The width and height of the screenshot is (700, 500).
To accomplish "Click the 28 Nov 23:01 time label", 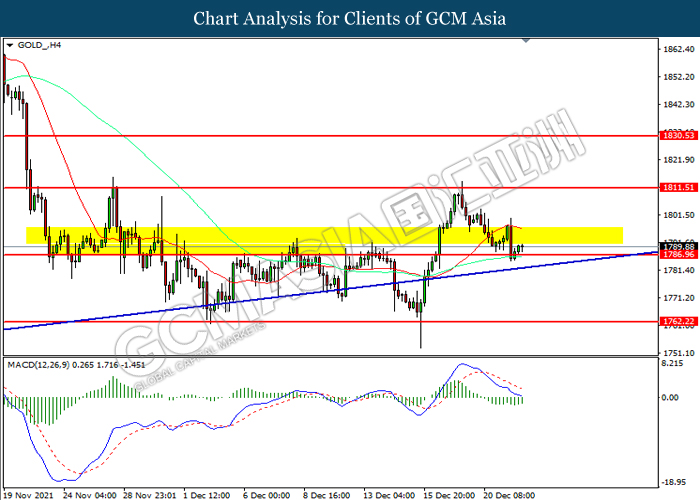I will click(150, 495).
